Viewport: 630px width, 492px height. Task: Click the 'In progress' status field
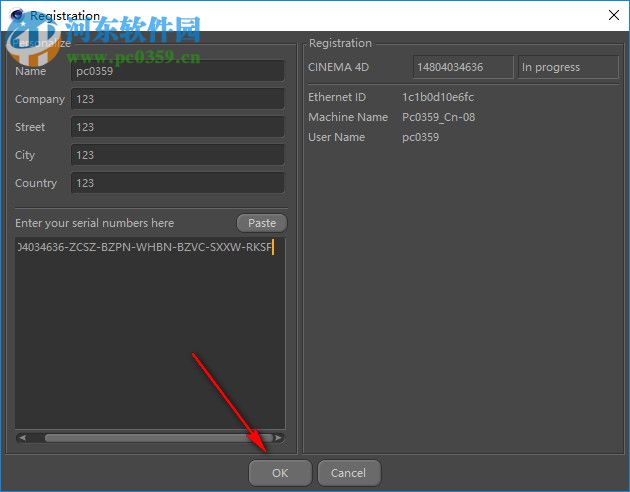(x=568, y=67)
